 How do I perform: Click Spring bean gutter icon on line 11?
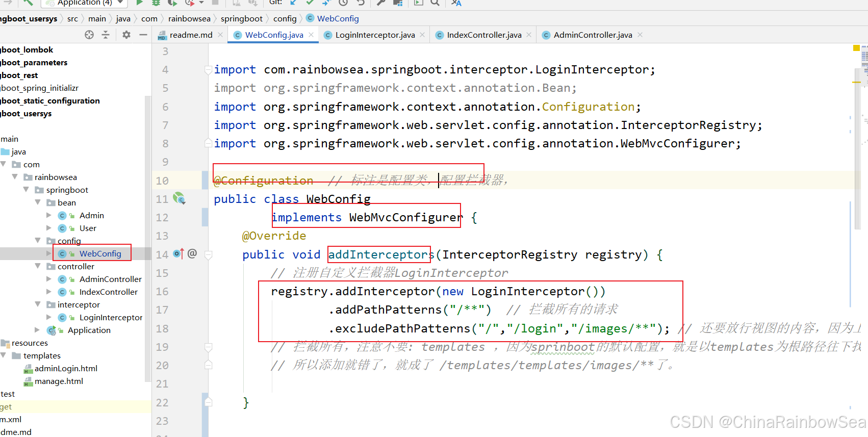click(x=179, y=198)
